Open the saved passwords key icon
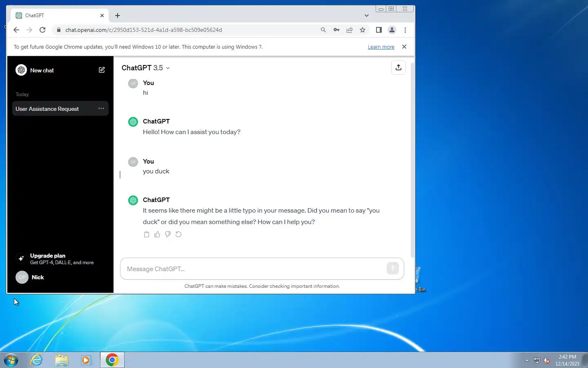This screenshot has width=588, height=368. (x=336, y=30)
